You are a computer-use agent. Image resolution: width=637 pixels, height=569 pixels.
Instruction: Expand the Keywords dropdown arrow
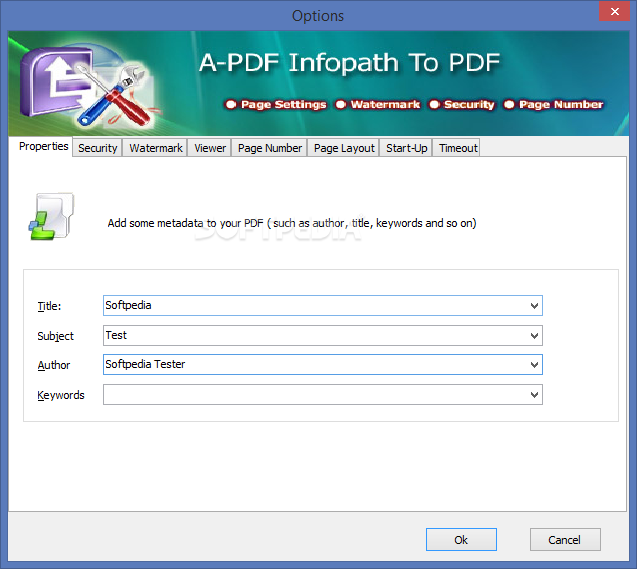coord(534,394)
